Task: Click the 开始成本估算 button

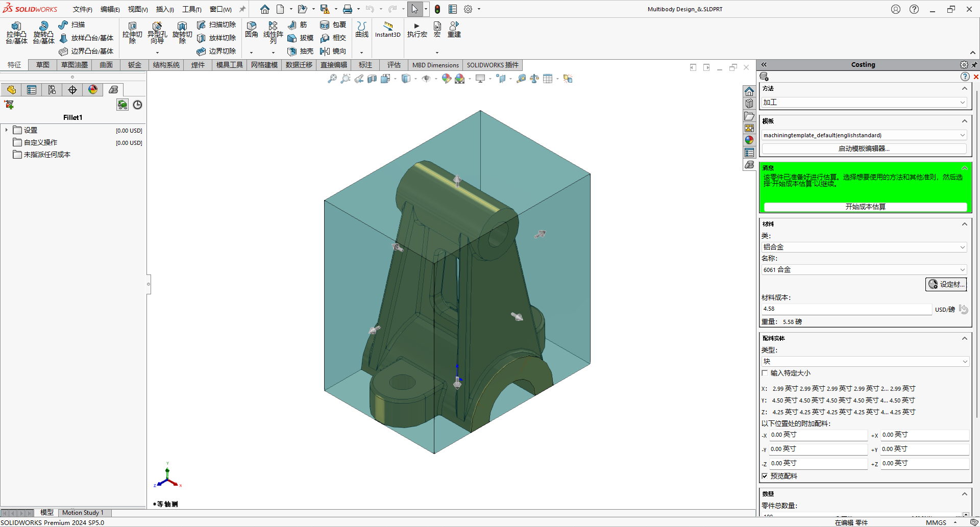Action: click(864, 207)
